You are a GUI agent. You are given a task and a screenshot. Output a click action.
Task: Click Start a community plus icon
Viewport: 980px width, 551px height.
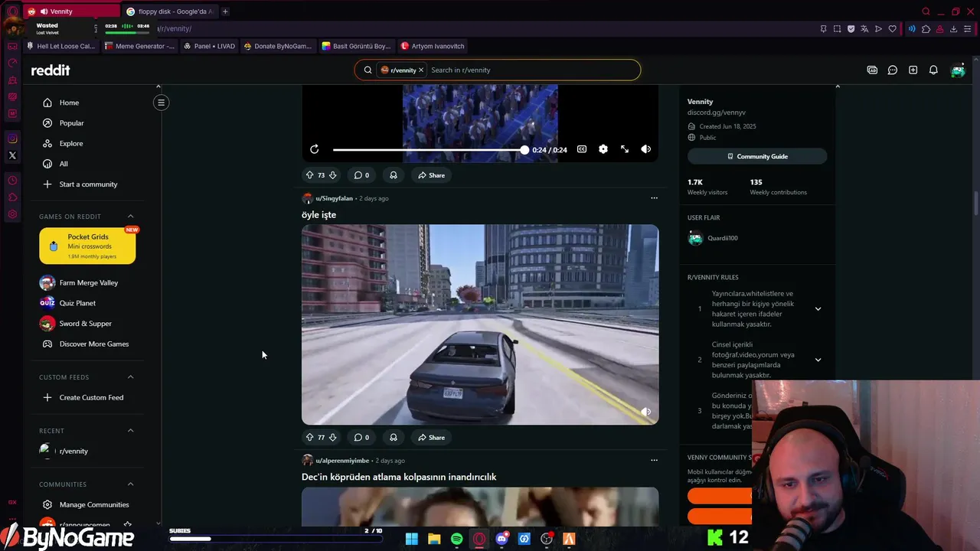coord(47,184)
